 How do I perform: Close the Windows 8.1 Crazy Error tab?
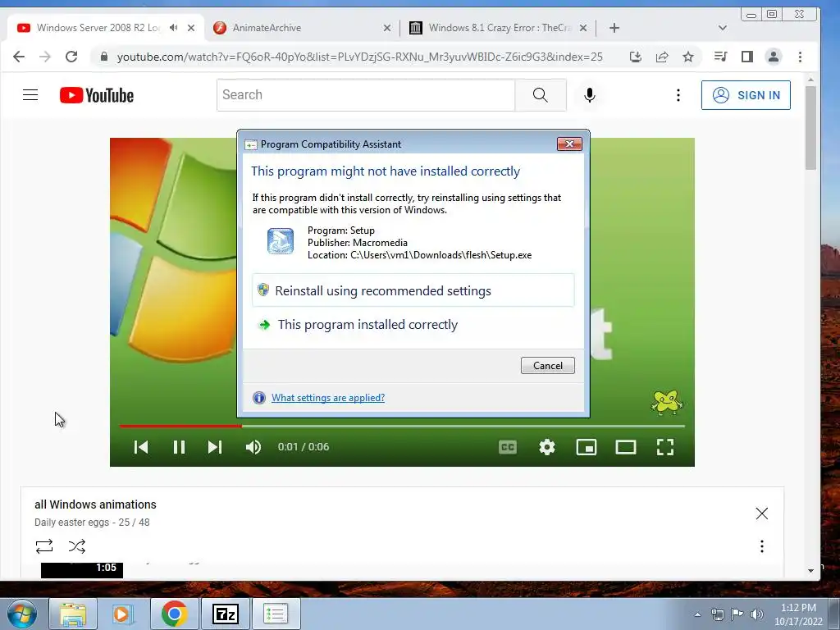coord(583,28)
